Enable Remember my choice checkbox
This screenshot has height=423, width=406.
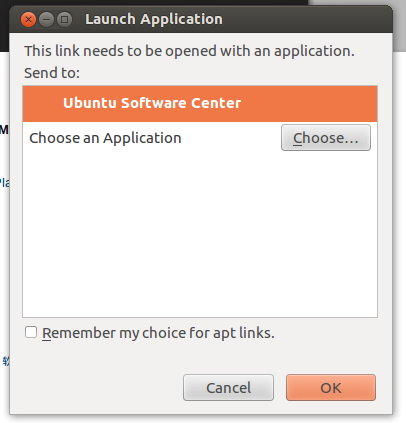pos(31,332)
